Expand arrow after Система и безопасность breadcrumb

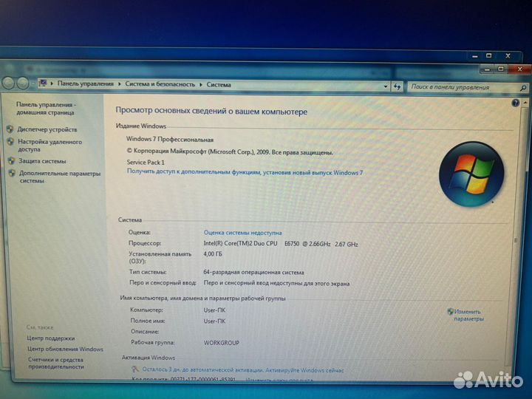click(x=200, y=84)
